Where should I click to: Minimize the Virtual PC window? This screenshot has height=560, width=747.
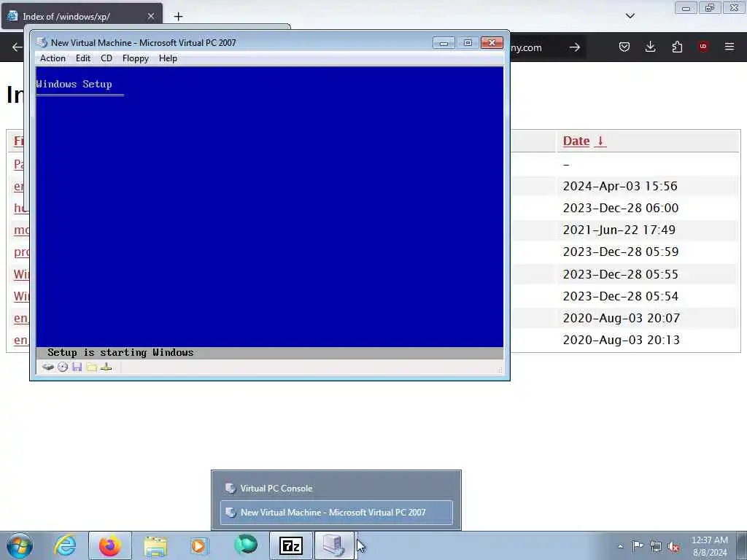coord(443,43)
